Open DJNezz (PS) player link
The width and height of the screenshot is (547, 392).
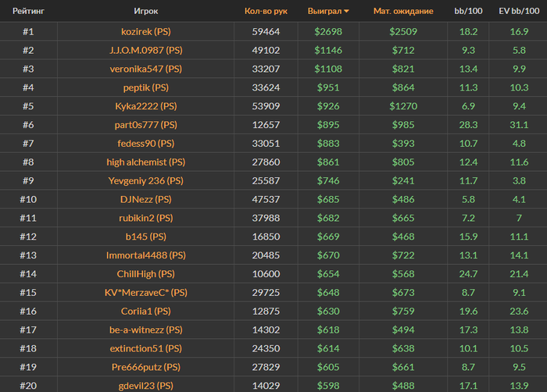[x=146, y=199]
